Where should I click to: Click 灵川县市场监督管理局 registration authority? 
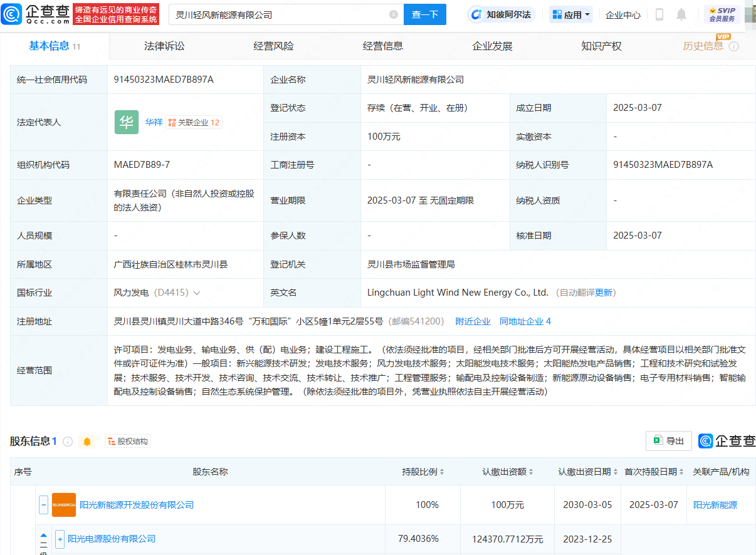[411, 264]
